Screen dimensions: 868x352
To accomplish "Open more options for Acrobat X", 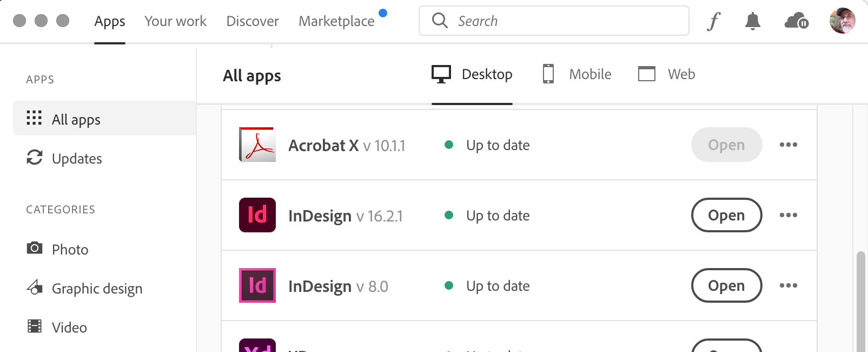I will 789,145.
